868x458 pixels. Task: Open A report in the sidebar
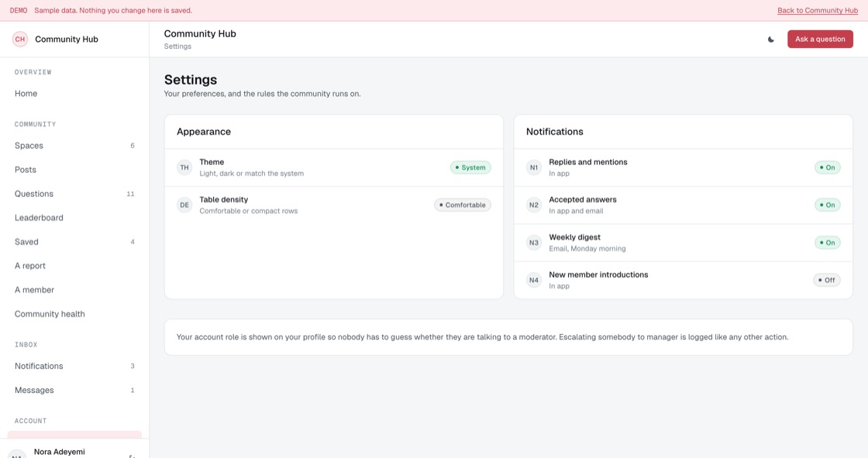click(74, 266)
